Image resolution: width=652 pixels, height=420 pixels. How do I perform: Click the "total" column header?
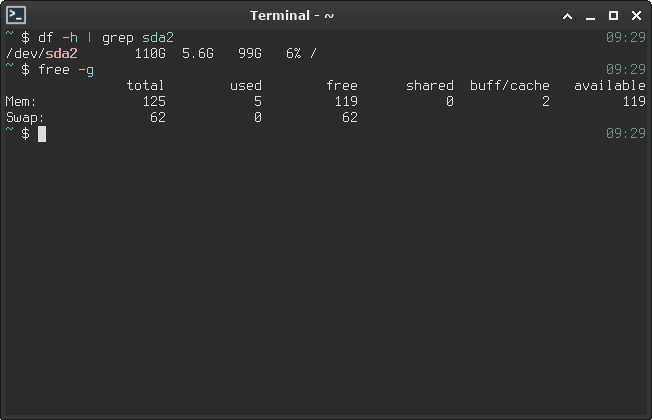[146, 85]
